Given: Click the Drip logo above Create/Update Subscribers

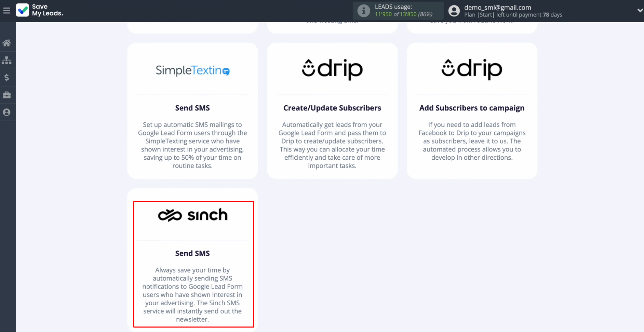Looking at the screenshot, I should (332, 69).
